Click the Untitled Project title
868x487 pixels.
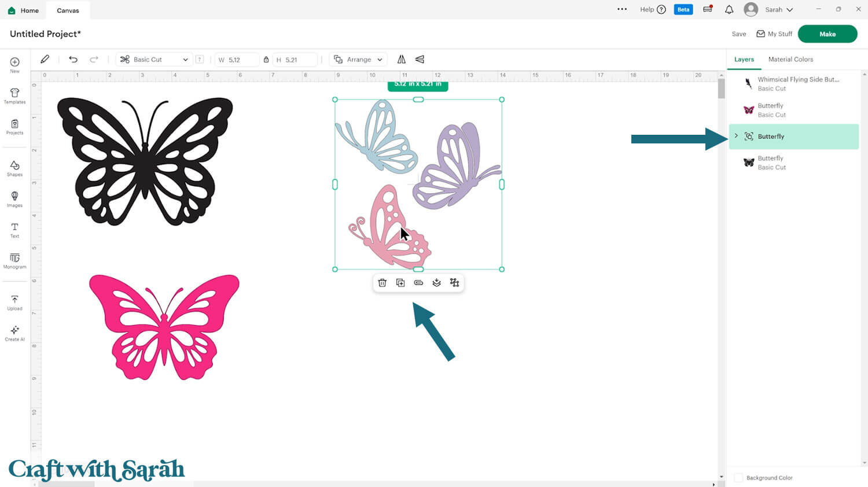click(x=45, y=34)
